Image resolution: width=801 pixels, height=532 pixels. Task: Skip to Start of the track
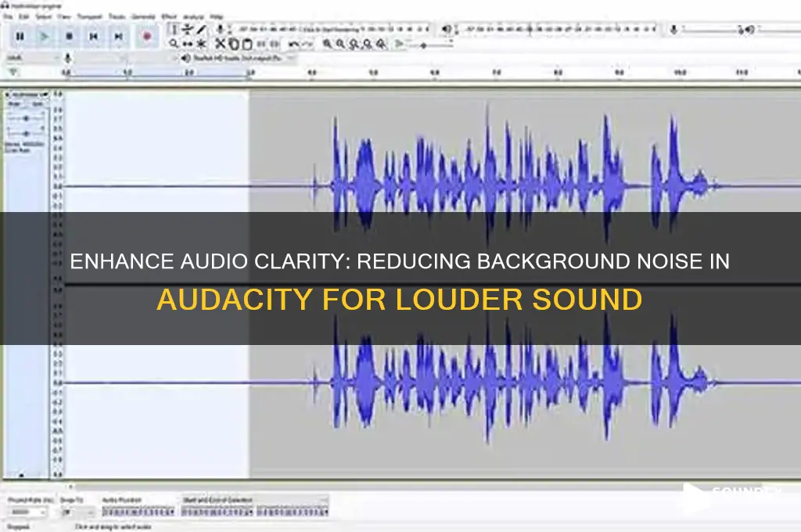point(94,36)
